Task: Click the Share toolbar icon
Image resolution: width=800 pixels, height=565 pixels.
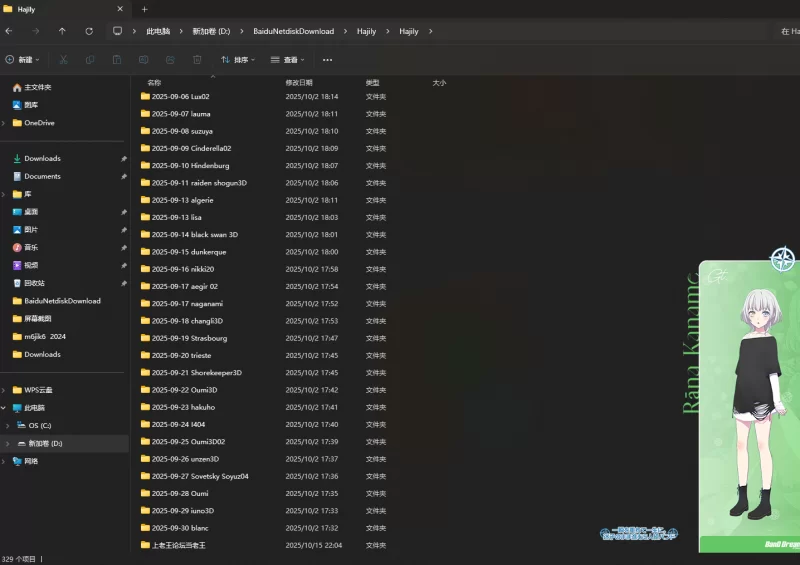Action: pos(170,60)
